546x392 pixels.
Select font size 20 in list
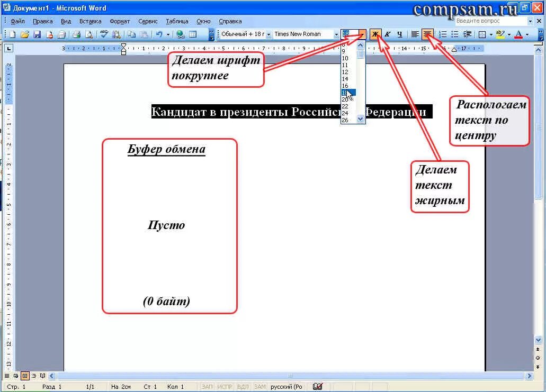click(348, 99)
